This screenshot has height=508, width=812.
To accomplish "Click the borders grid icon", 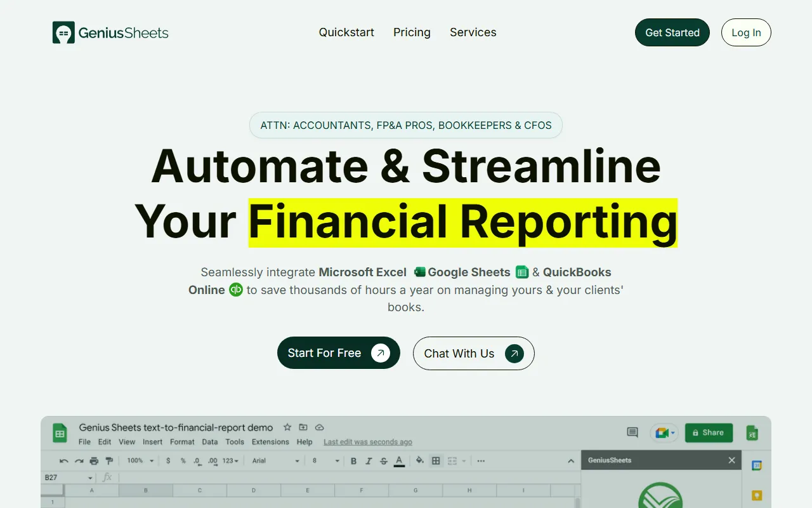I will (x=436, y=461).
